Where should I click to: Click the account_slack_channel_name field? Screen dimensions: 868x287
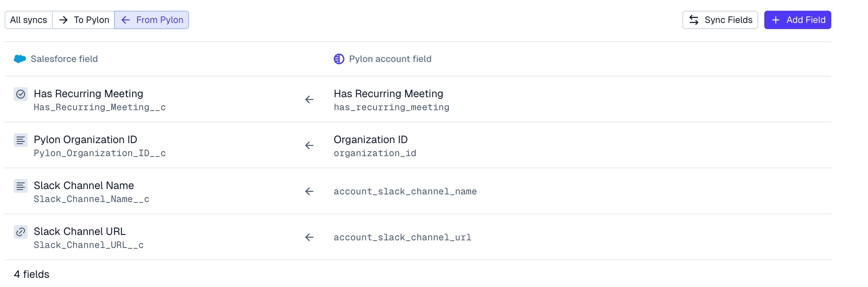tap(405, 191)
